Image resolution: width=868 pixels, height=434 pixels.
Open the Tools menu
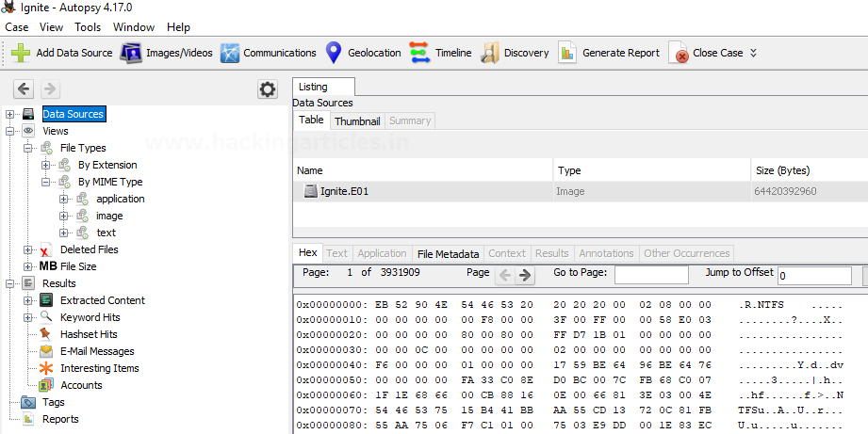pyautogui.click(x=88, y=27)
